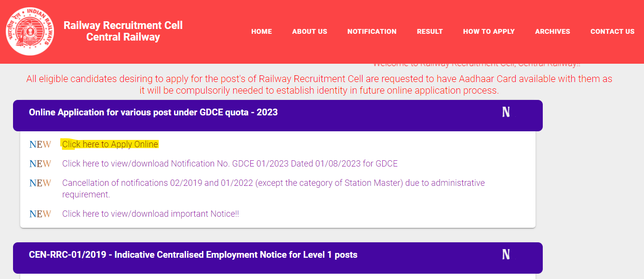This screenshot has width=644, height=279.
Task: Open the NOTIFICATION menu
Action: (x=372, y=31)
